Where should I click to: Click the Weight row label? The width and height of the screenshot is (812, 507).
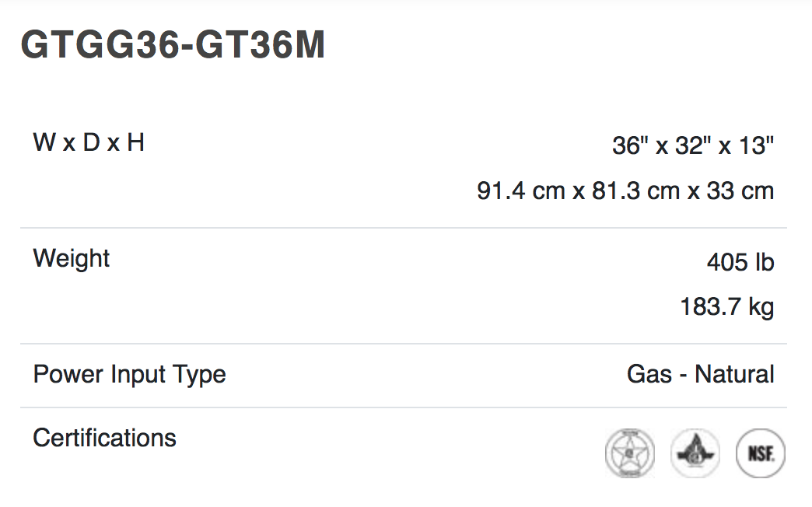tap(72, 258)
